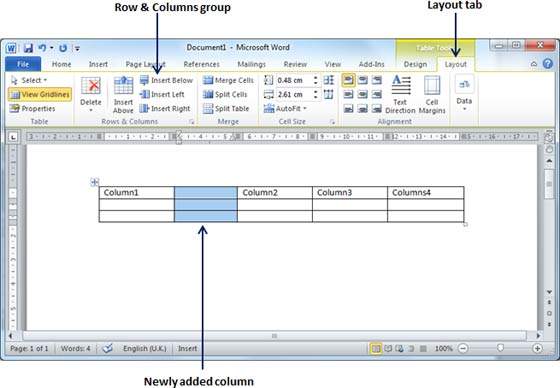Switch to Print Layout view icon
Viewport: 560px width, 388px height.
375,348
